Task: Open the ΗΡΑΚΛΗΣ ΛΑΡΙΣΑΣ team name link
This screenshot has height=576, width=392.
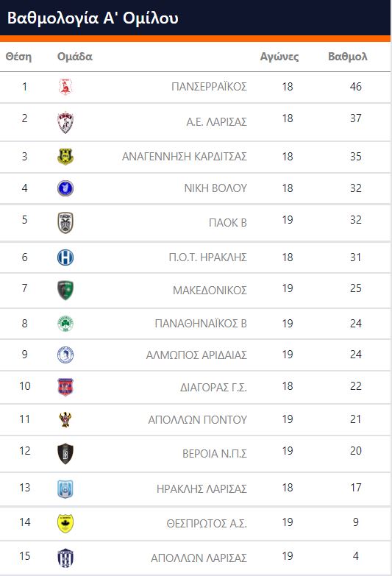Action: (x=202, y=489)
